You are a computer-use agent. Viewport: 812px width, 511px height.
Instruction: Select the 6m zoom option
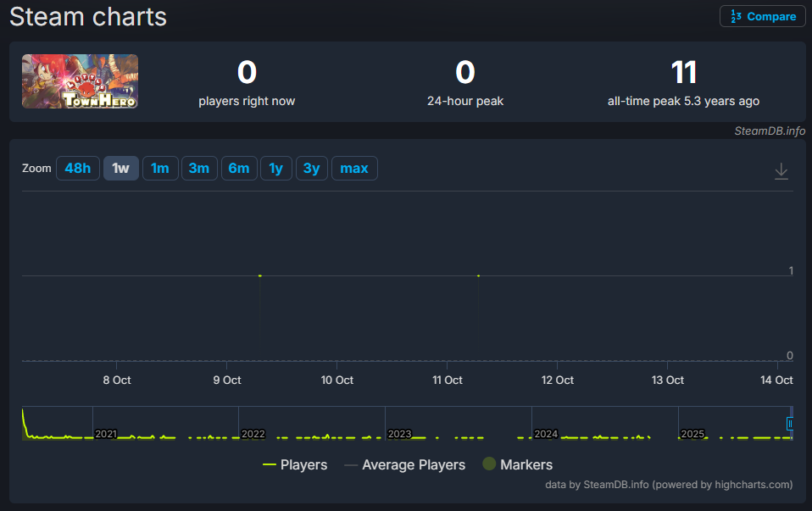point(239,169)
